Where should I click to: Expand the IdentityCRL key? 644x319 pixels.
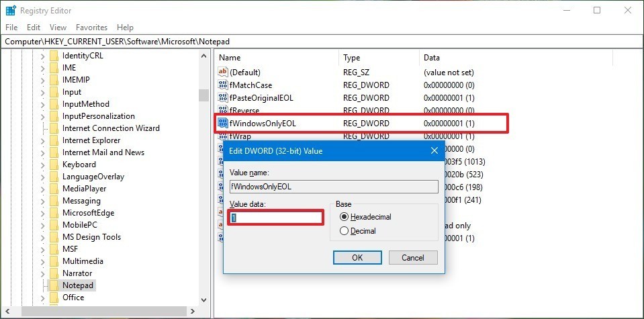[x=42, y=56]
